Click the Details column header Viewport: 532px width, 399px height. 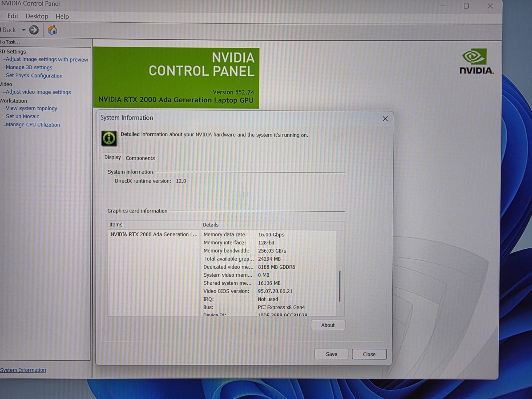[273, 225]
